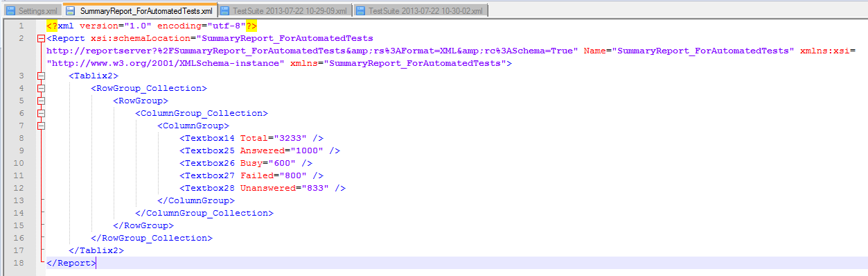Collapse the Report element fold marker

(x=40, y=38)
